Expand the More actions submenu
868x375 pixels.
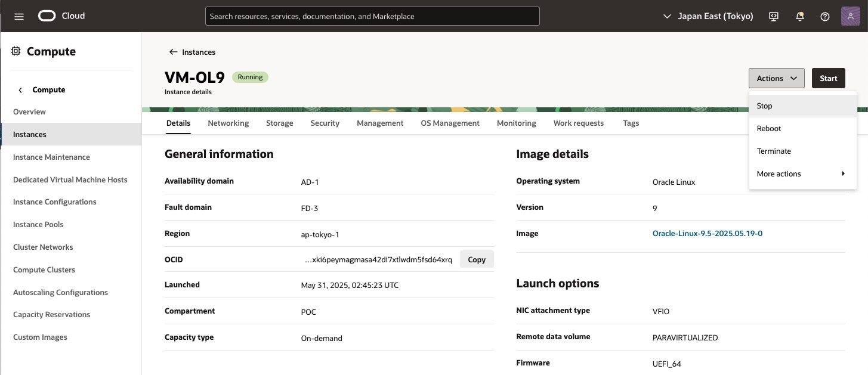pos(802,174)
